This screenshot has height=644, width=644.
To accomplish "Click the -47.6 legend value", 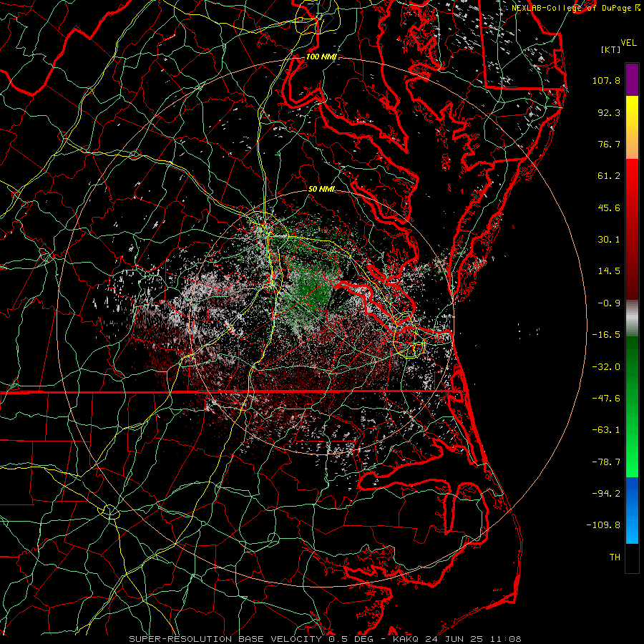I will click(606, 399).
